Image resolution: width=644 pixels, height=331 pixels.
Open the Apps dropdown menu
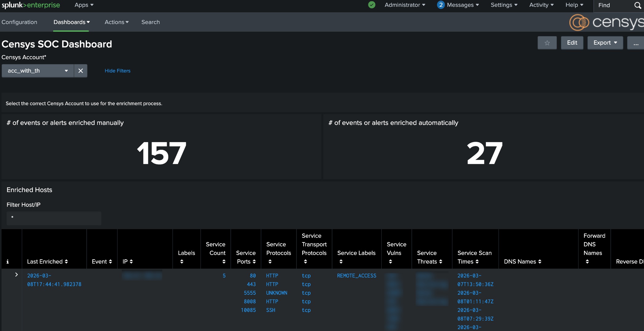[84, 5]
